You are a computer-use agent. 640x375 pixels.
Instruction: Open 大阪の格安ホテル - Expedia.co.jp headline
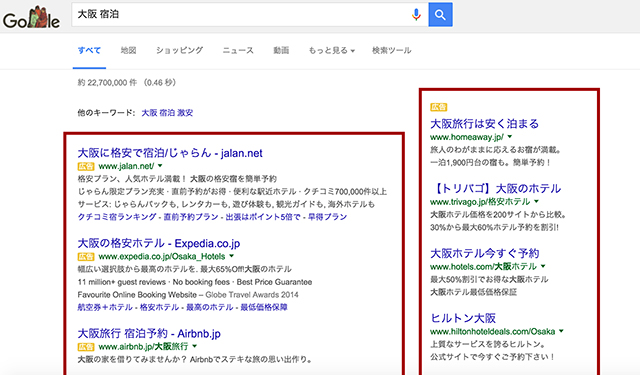click(x=159, y=243)
